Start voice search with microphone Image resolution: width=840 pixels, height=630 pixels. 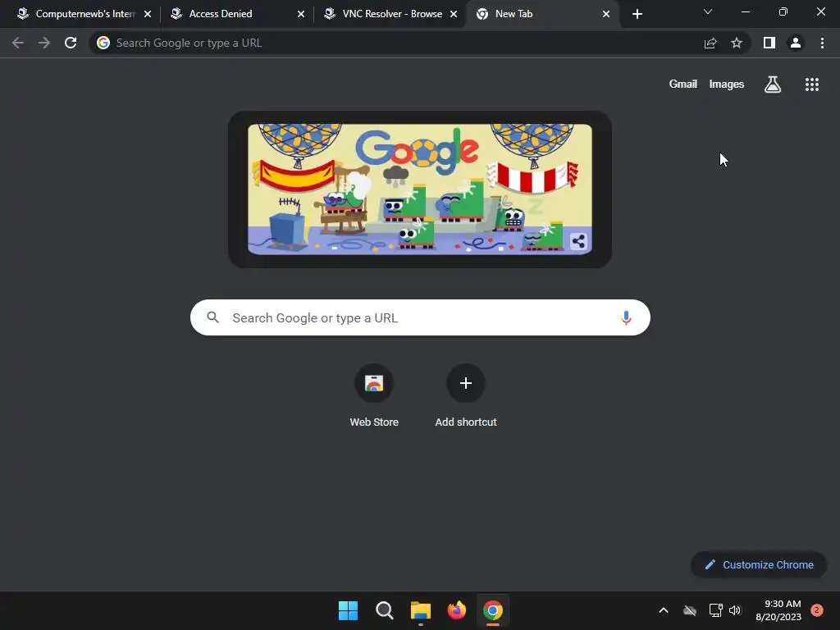626,317
